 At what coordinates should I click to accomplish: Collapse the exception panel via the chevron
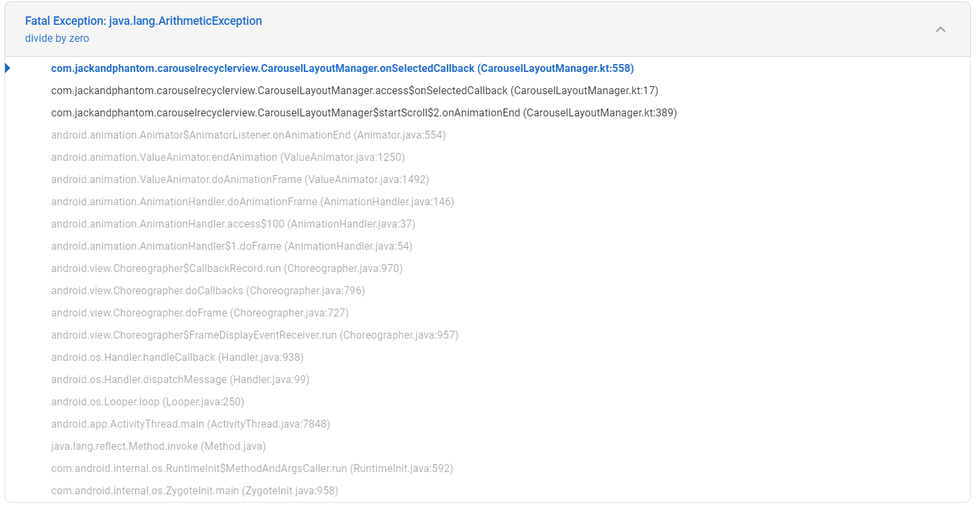tap(941, 29)
